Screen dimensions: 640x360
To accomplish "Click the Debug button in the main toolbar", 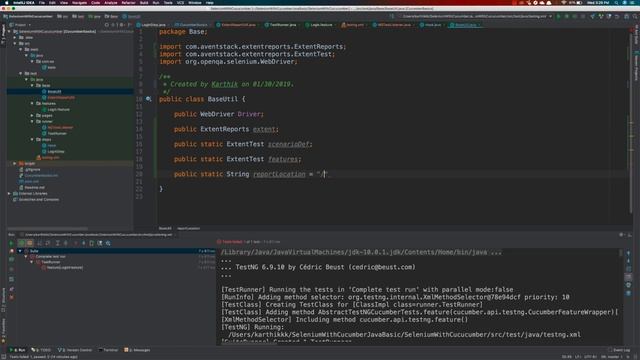I will click(x=567, y=16).
